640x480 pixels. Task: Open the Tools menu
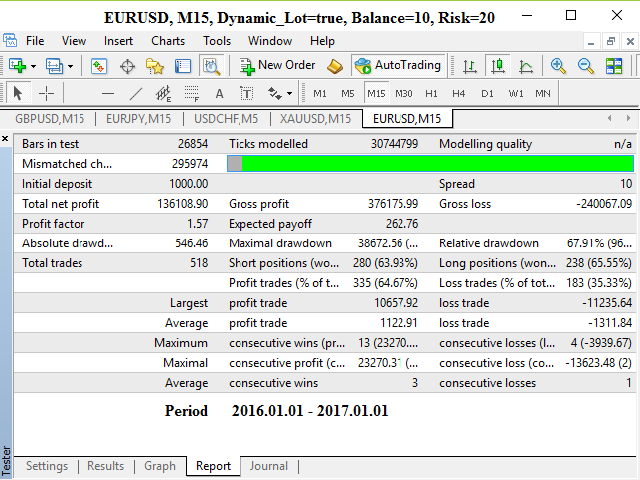point(217,41)
